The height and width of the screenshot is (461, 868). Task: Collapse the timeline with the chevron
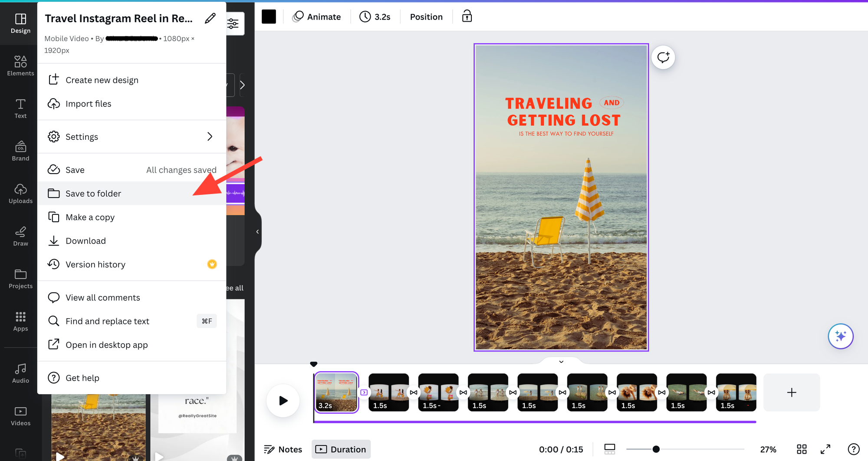coord(561,361)
